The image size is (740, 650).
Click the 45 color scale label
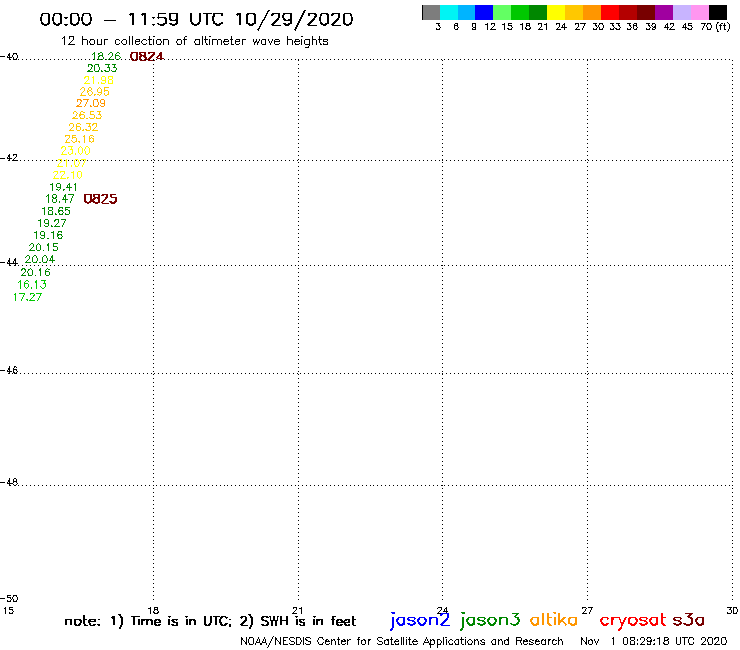pos(687,26)
